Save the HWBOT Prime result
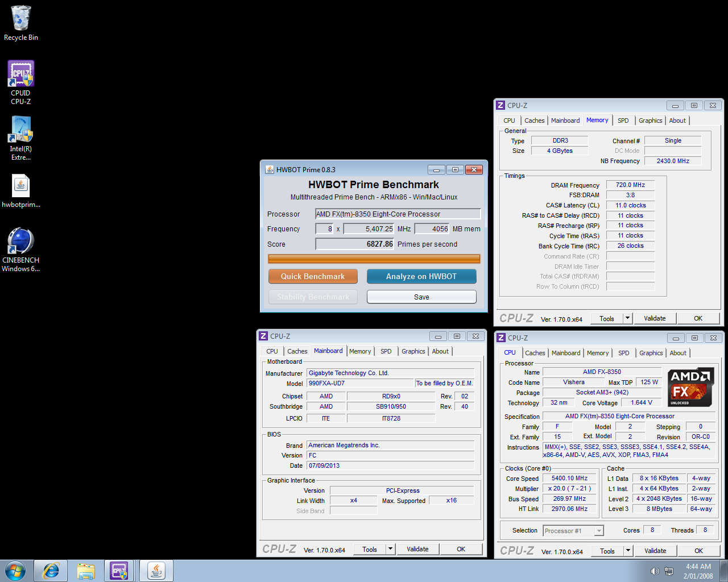 click(x=421, y=297)
